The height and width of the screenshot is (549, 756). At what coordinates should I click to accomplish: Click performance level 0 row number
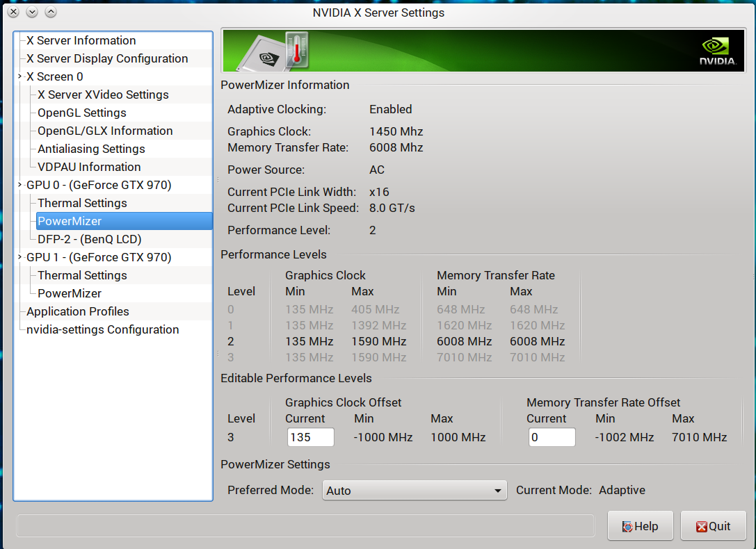[230, 309]
